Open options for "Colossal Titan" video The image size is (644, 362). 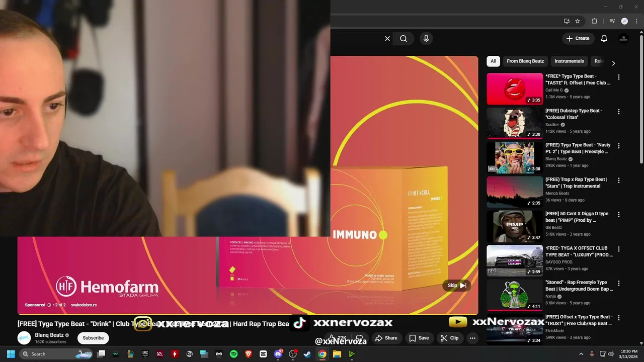(619, 112)
